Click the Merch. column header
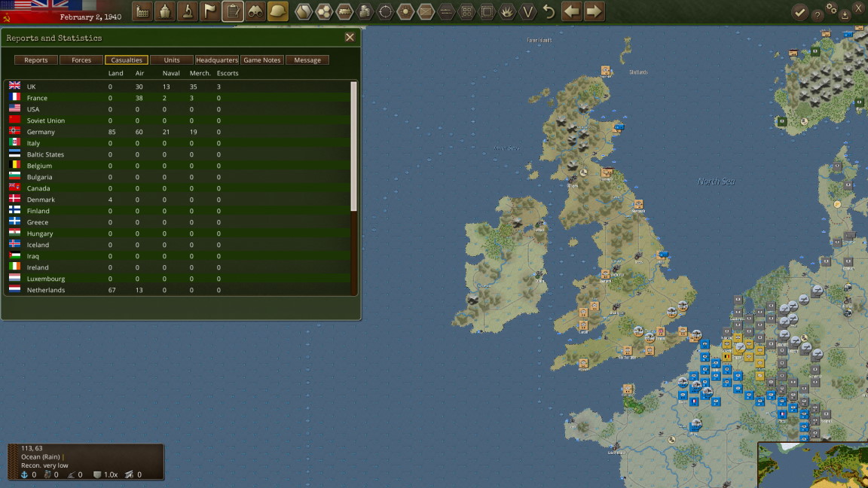Viewport: 868px width, 488px height. point(200,73)
